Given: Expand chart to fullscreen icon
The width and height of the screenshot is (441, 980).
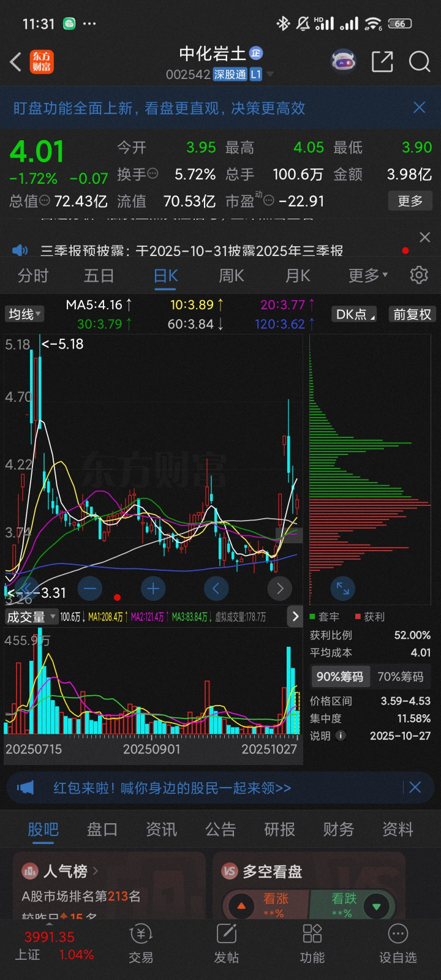Looking at the screenshot, I should coord(342,589).
